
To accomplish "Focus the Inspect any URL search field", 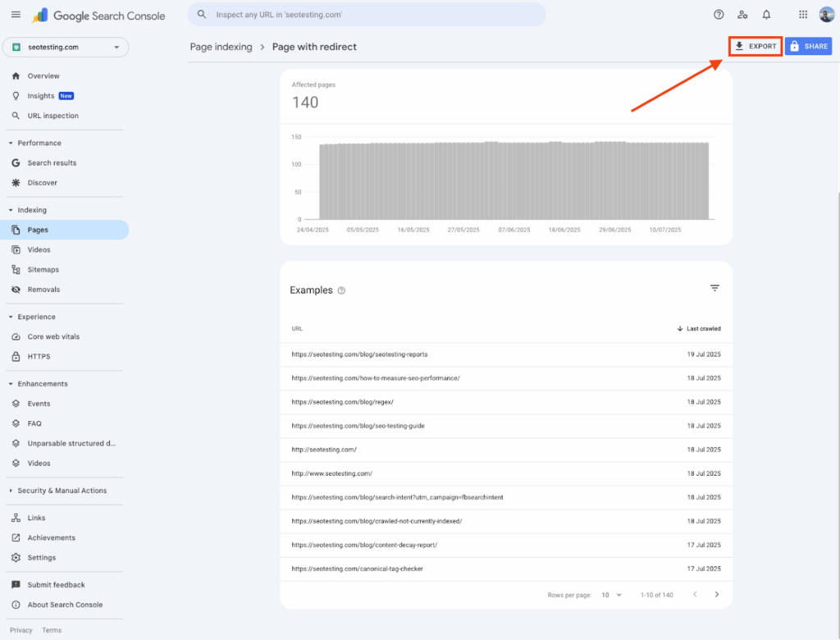I will 367,15.
